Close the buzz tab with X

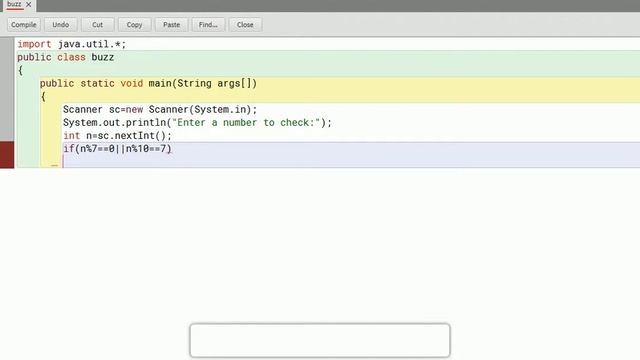(x=29, y=4)
